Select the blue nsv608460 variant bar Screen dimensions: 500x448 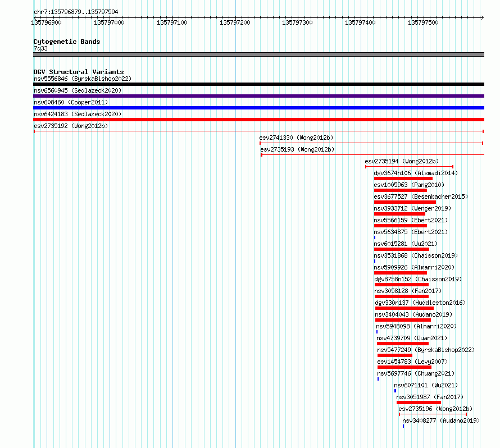pyautogui.click(x=258, y=108)
